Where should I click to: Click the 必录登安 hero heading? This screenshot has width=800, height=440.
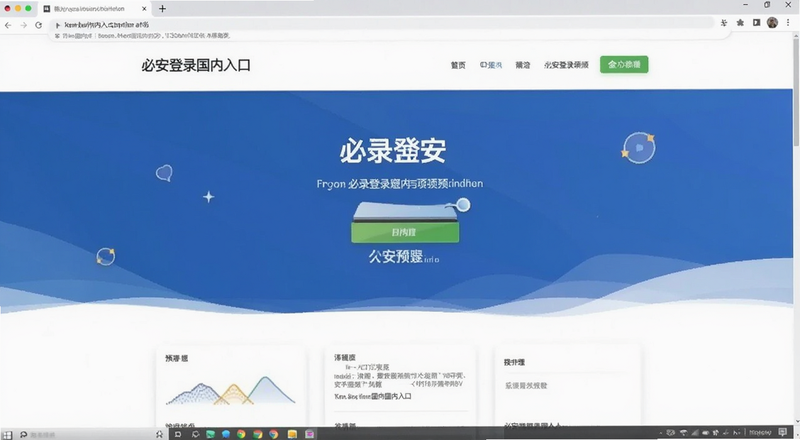click(393, 151)
